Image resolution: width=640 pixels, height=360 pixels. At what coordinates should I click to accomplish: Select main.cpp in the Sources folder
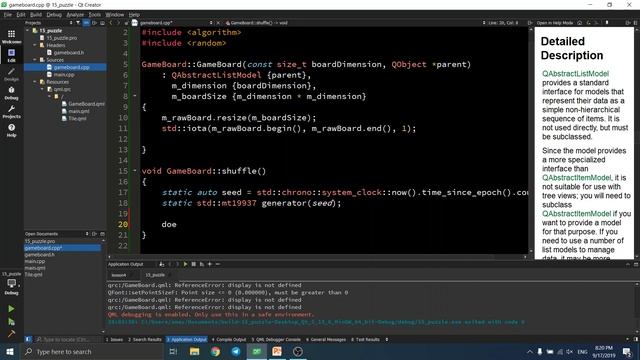coord(64,75)
